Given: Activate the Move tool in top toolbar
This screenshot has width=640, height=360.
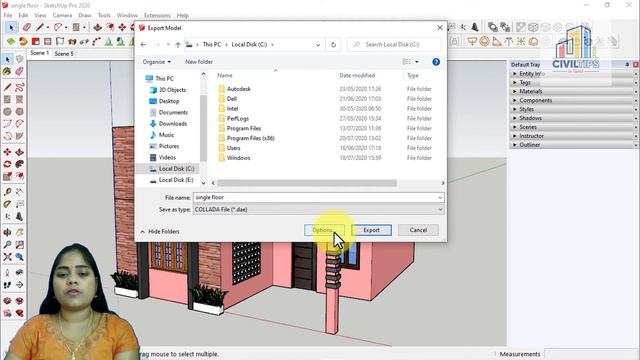Looking at the screenshot, I should point(122,27).
